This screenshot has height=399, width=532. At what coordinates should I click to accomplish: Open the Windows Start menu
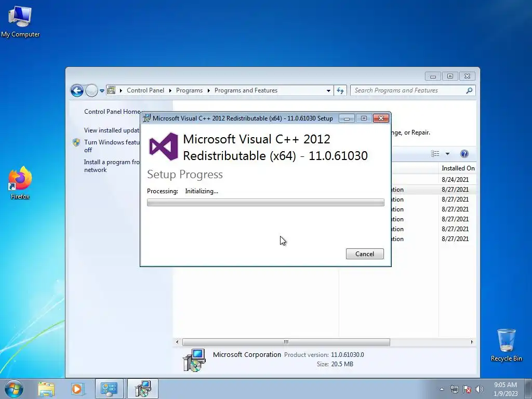[x=14, y=389]
